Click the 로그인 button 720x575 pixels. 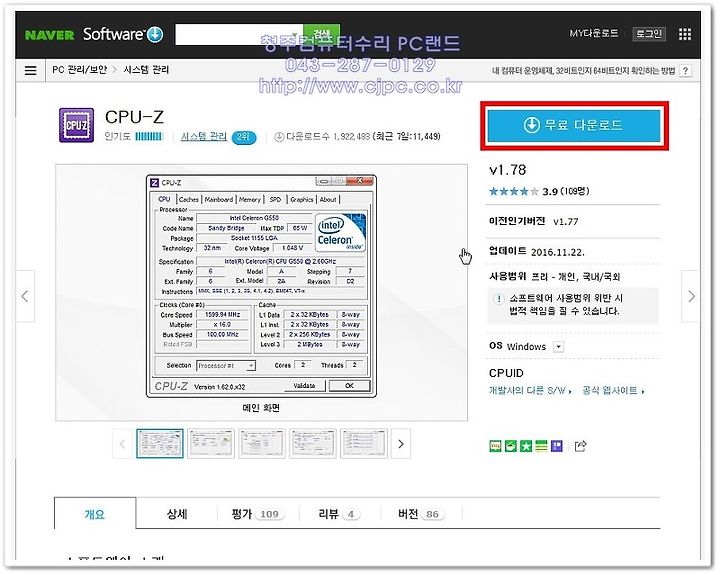648,34
